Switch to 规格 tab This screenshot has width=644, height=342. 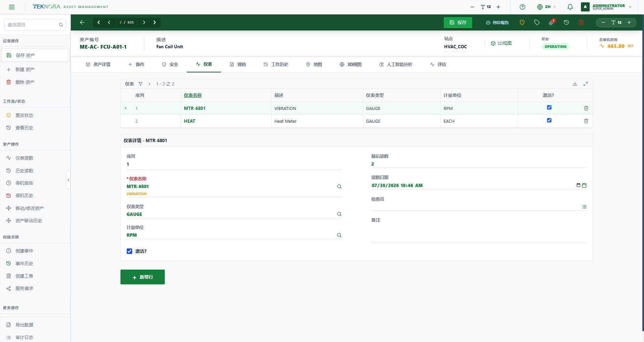pos(238,64)
